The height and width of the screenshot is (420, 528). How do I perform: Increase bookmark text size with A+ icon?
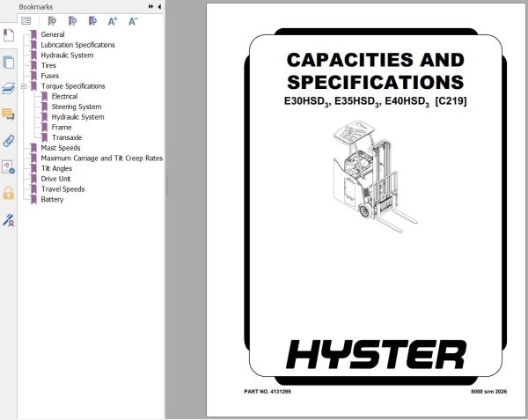pos(113,21)
